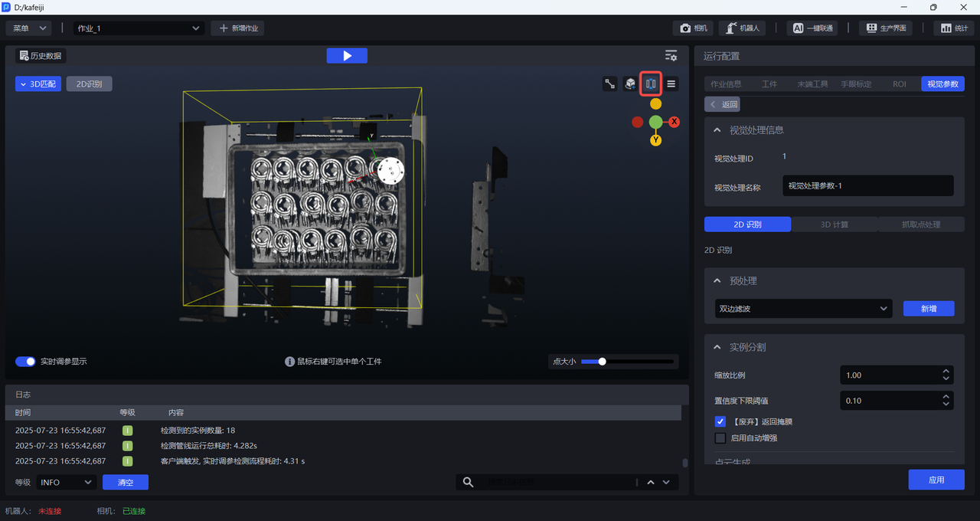Enable the 启用自动增强 checkbox
Screen dimensions: 980x521
pyautogui.click(x=720, y=438)
